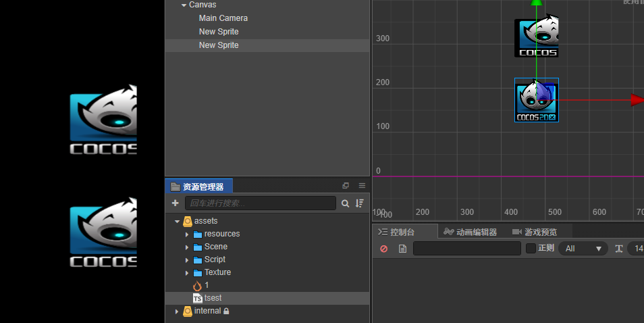Select Main Camera node
This screenshot has width=644, height=323.
coord(223,18)
